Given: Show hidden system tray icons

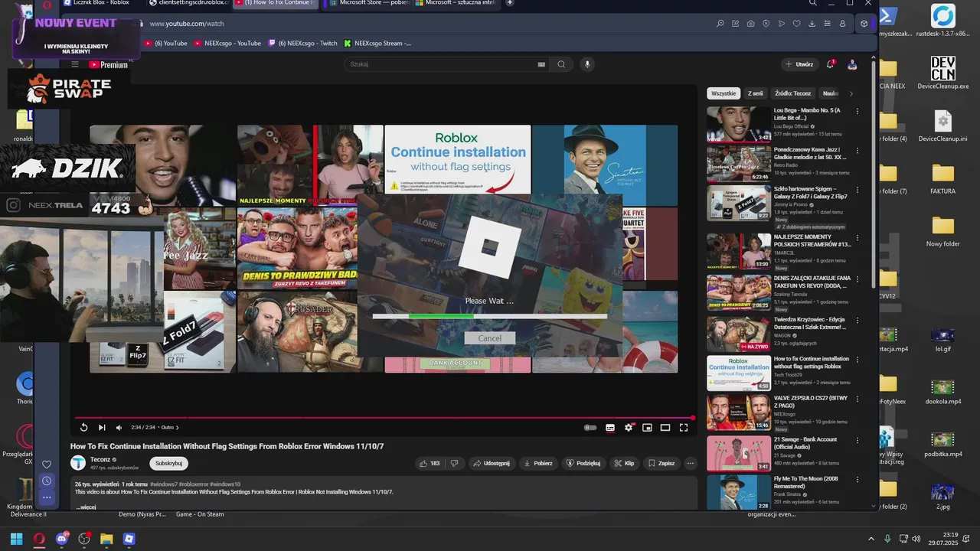Looking at the screenshot, I should [871, 540].
